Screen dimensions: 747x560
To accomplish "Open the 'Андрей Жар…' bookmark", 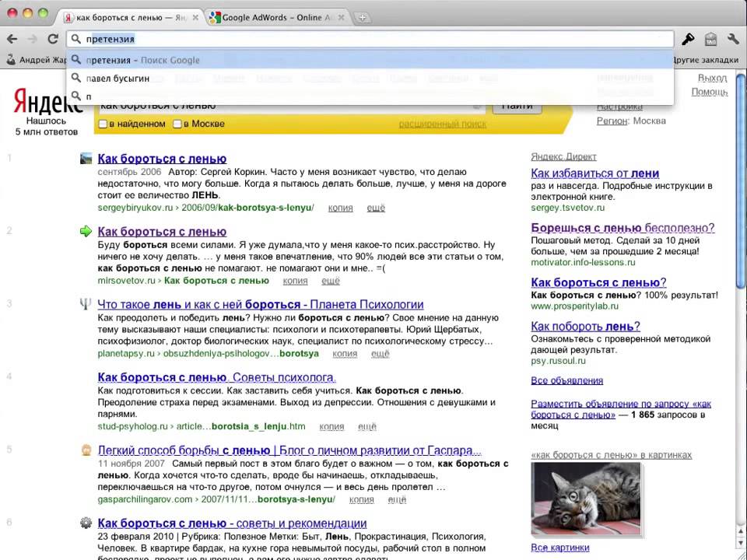I will pyautogui.click(x=37, y=60).
